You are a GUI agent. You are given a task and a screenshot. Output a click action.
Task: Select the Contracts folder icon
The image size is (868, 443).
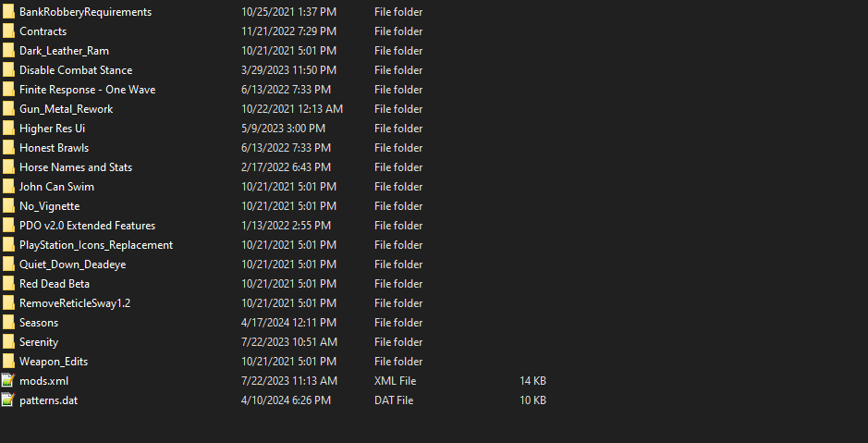[x=8, y=31]
